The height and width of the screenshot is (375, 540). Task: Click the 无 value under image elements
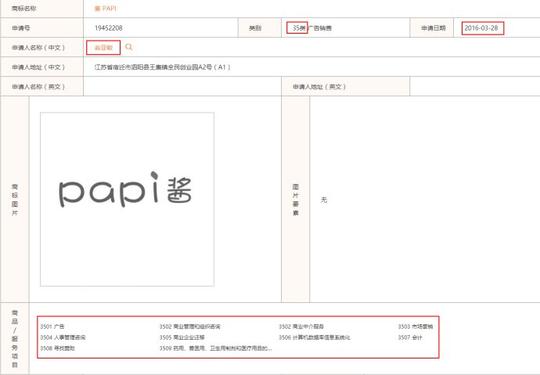(x=324, y=200)
